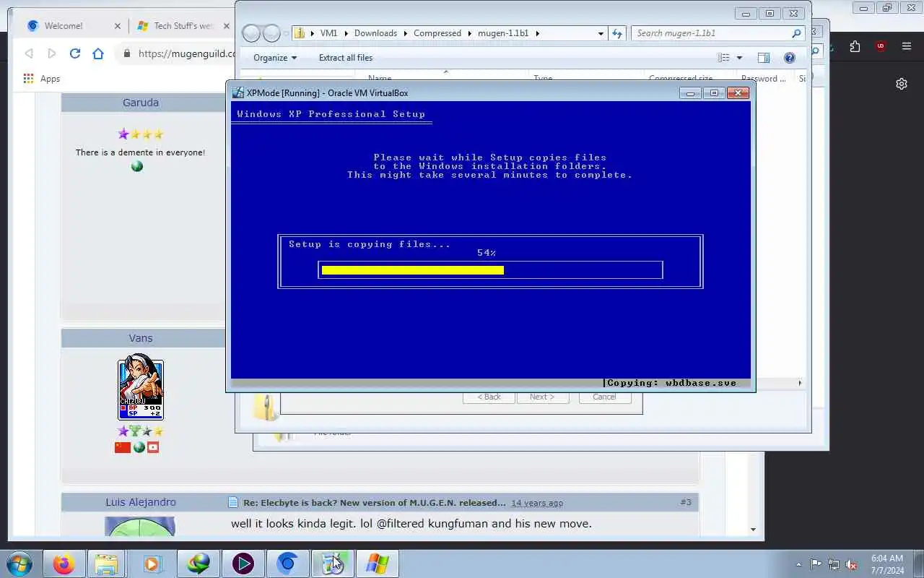
Task: Open post permalink #3
Action: tap(686, 502)
